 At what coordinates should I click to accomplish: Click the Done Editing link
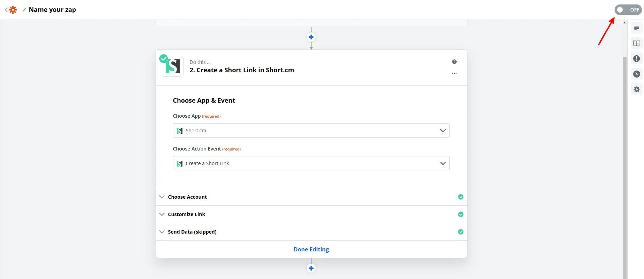(311, 249)
